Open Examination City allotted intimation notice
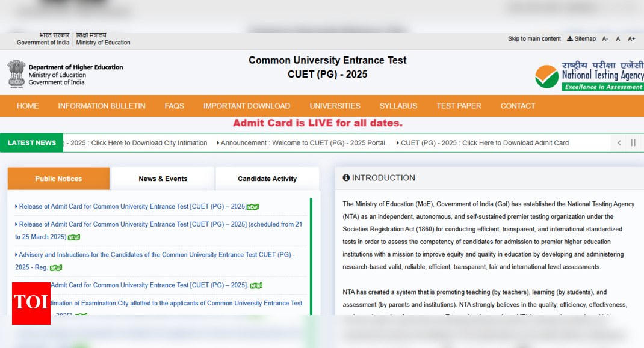 pos(176,304)
